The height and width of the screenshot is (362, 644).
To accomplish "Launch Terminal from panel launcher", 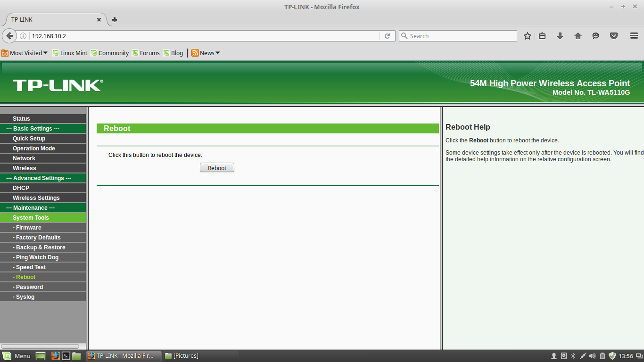I will click(66, 356).
